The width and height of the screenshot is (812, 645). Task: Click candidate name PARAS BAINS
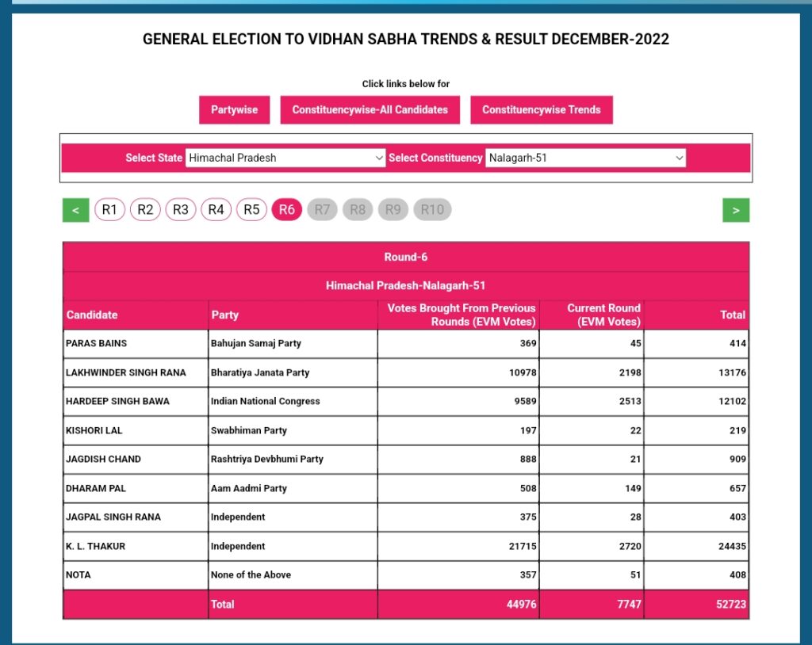coord(96,343)
